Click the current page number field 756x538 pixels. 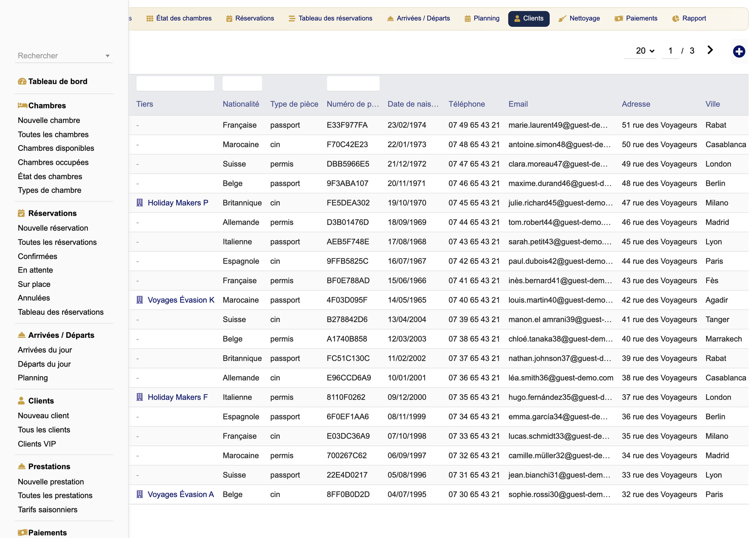[670, 51]
